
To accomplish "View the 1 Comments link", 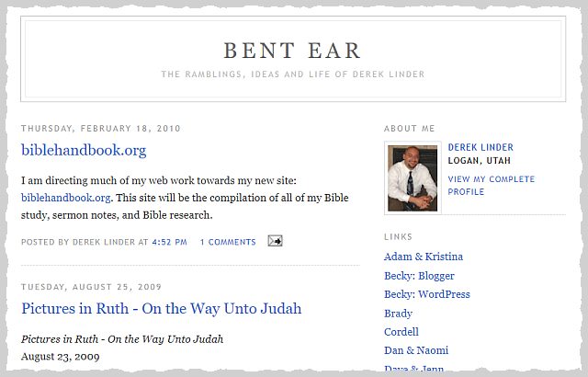I will tap(228, 242).
